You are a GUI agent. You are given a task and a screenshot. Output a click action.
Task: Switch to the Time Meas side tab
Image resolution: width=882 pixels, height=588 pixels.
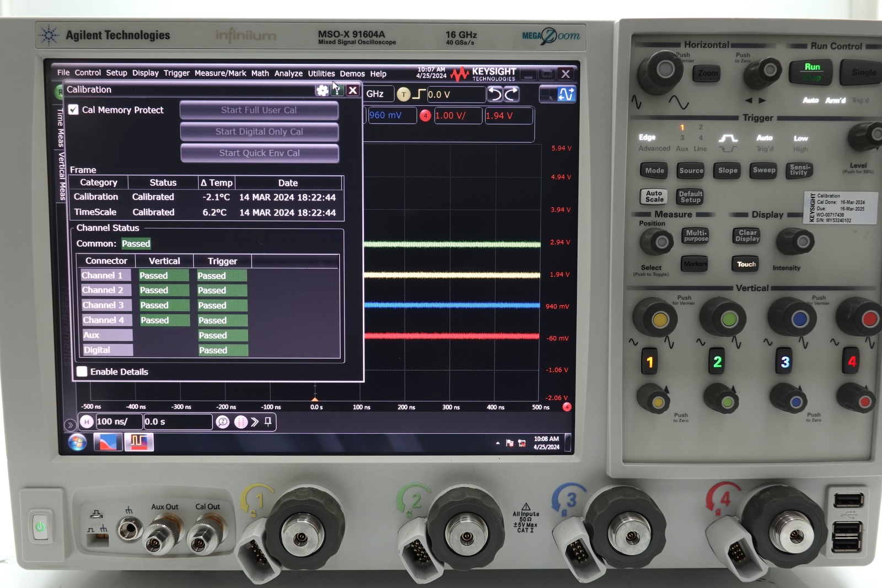click(x=61, y=128)
